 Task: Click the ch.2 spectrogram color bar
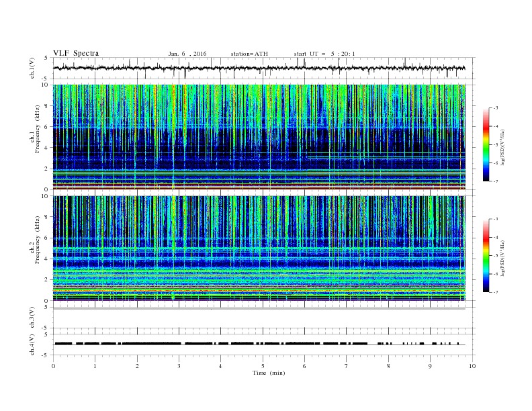[x=486, y=255]
